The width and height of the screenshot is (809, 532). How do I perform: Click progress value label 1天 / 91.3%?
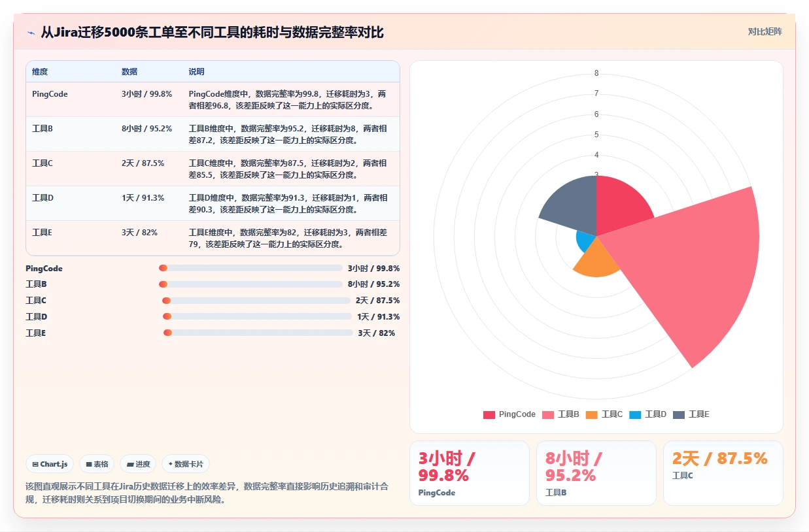click(x=378, y=316)
